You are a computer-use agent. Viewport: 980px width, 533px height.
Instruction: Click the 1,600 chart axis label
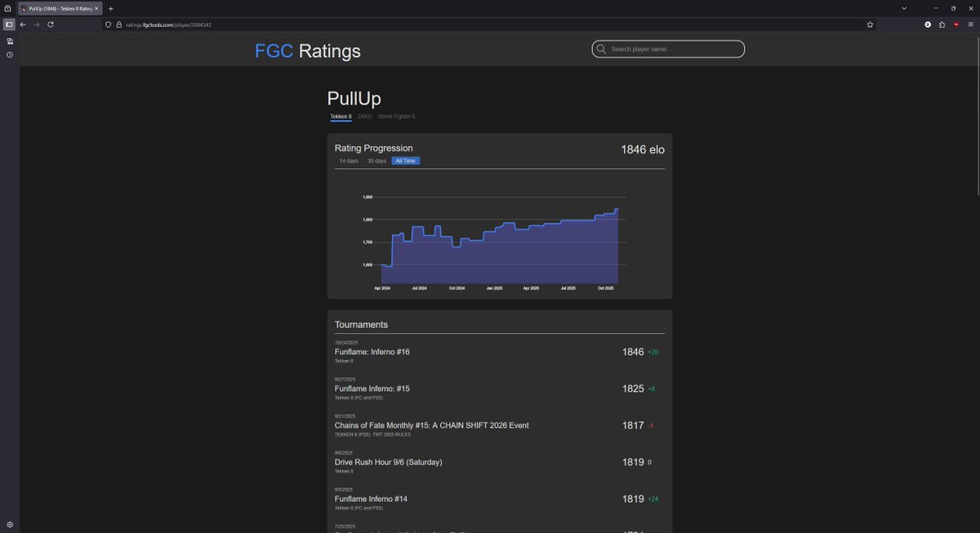coord(367,264)
